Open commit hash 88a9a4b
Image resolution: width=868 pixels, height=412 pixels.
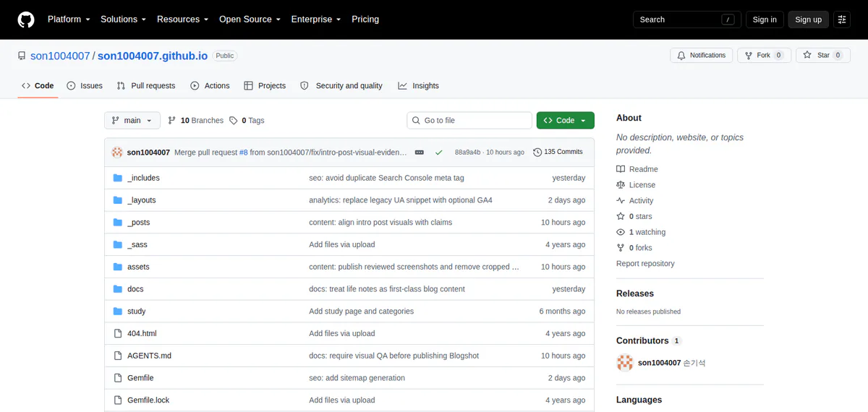(x=467, y=153)
